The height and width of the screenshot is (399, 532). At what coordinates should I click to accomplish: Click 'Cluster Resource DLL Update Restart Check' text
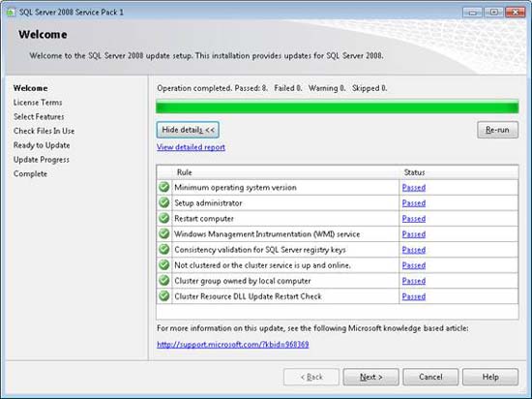[x=248, y=296]
